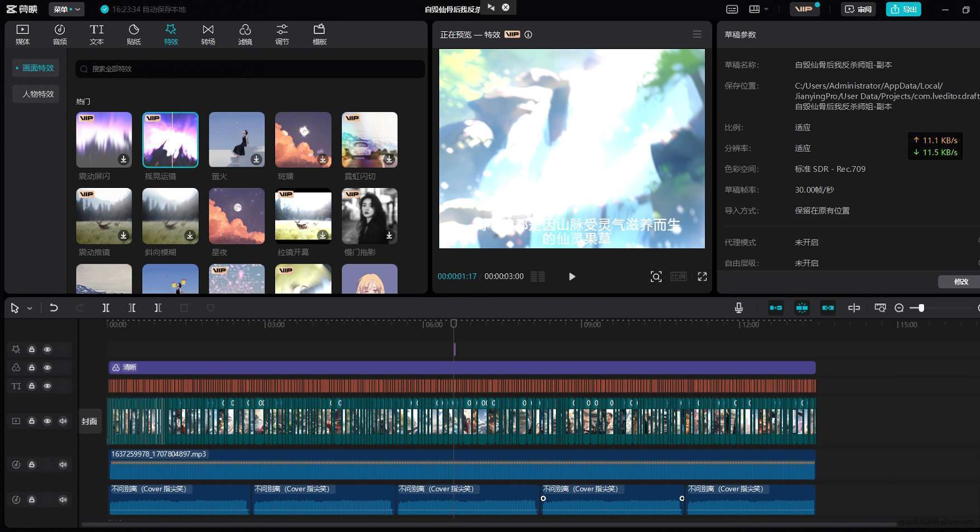Screen dimensions: 980x532
Task: Download the 震动推镜 effect
Action: 123,235
